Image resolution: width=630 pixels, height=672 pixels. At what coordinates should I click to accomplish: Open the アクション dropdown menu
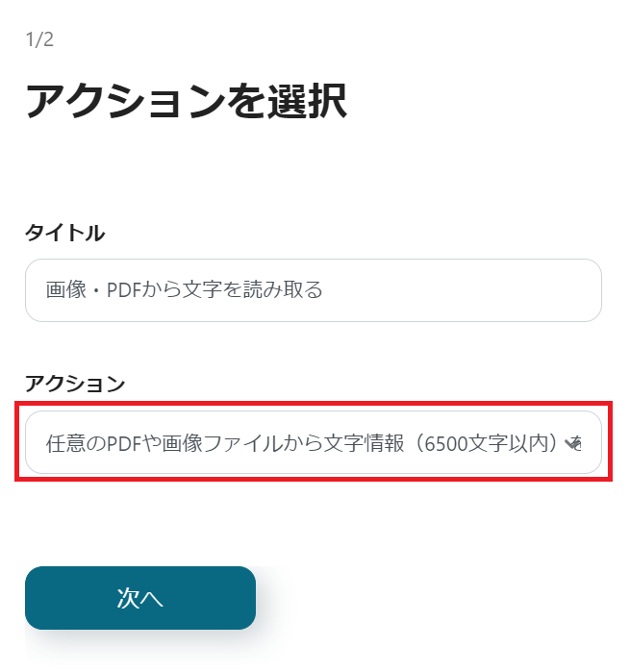(x=313, y=442)
